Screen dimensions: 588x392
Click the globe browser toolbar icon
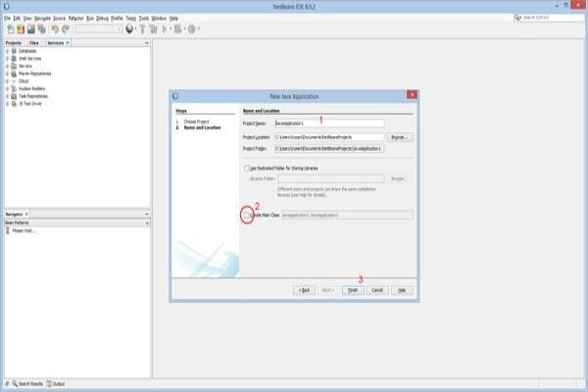pos(129,28)
